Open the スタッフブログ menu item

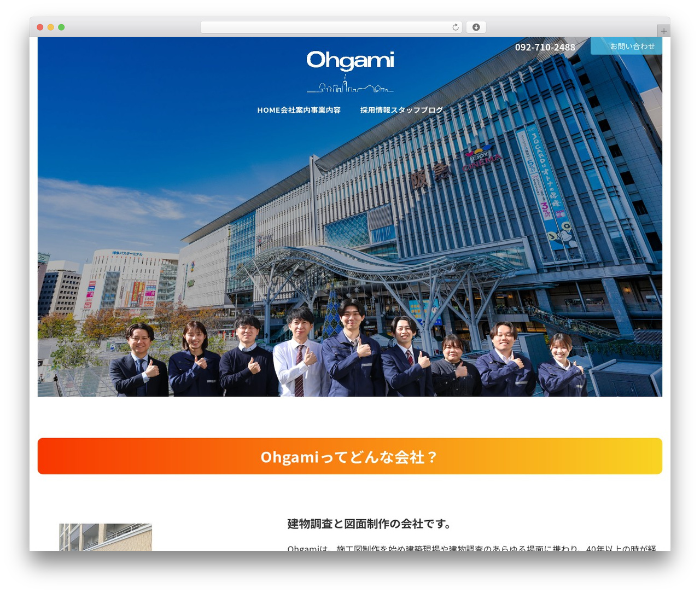click(417, 110)
